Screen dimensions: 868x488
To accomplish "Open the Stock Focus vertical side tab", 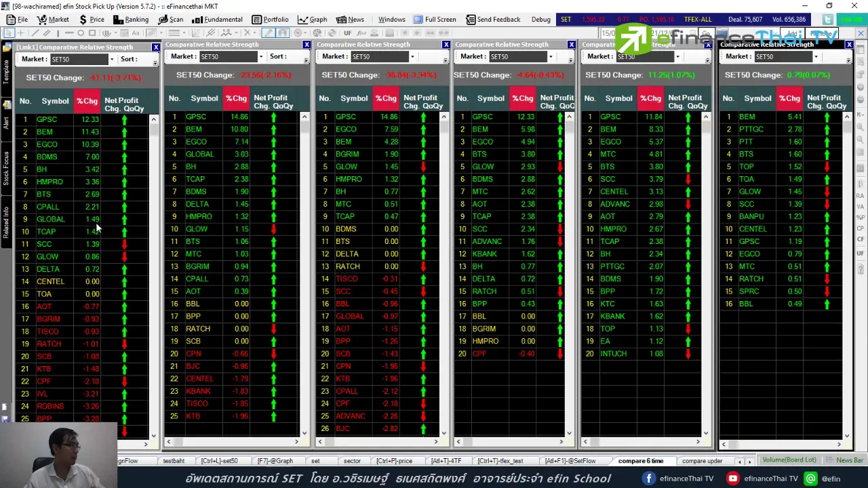I will tap(6, 168).
